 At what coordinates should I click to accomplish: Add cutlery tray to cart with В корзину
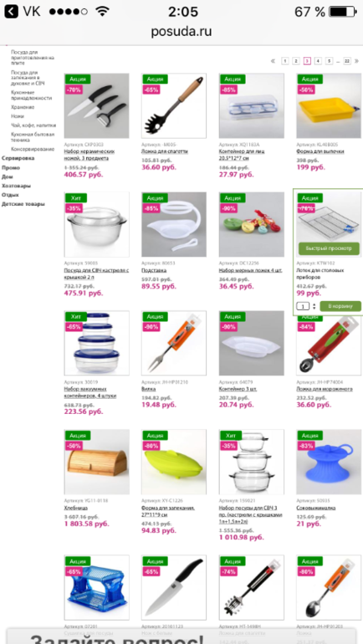point(340,306)
